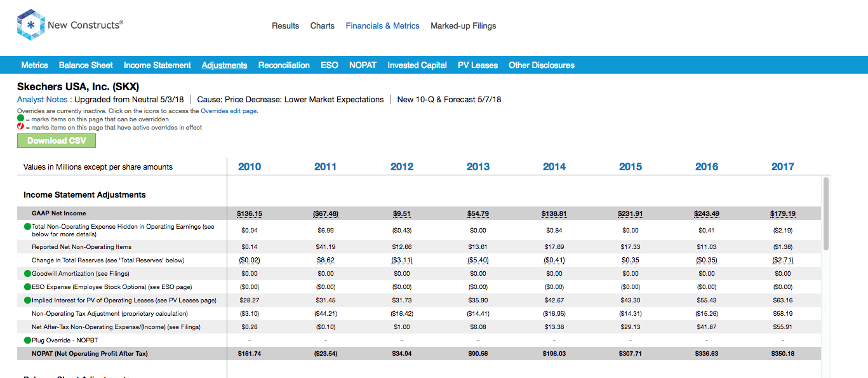This screenshot has width=868, height=378.
Task: Select the Skechers USA, Inc. (SKX) heading
Action: [78, 86]
